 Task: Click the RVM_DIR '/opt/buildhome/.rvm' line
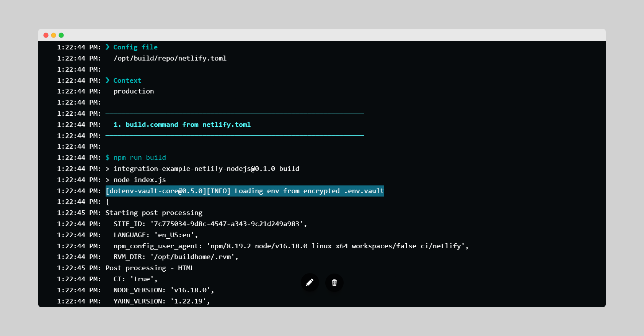pos(176,257)
